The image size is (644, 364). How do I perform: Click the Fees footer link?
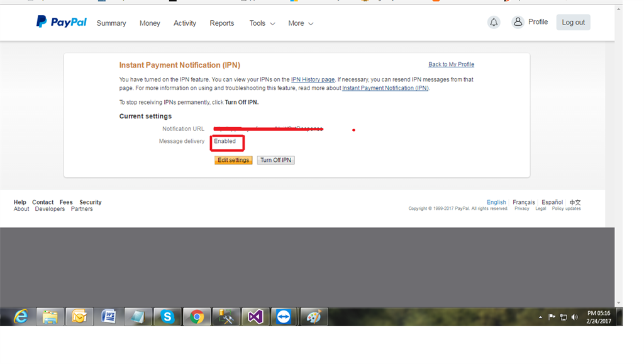[66, 202]
